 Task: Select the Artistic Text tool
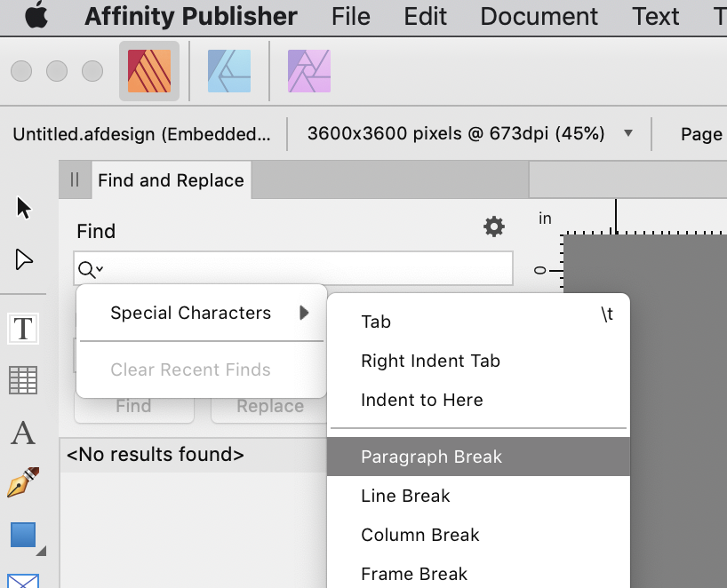(22, 435)
